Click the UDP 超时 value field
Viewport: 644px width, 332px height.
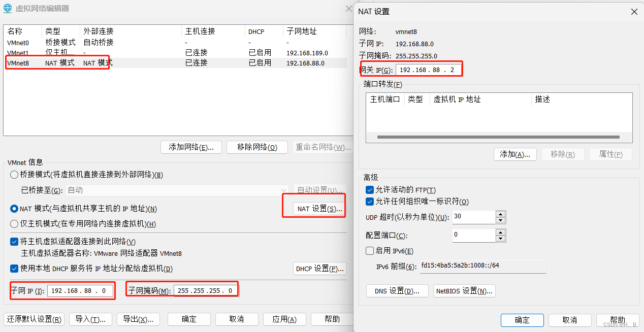(473, 217)
